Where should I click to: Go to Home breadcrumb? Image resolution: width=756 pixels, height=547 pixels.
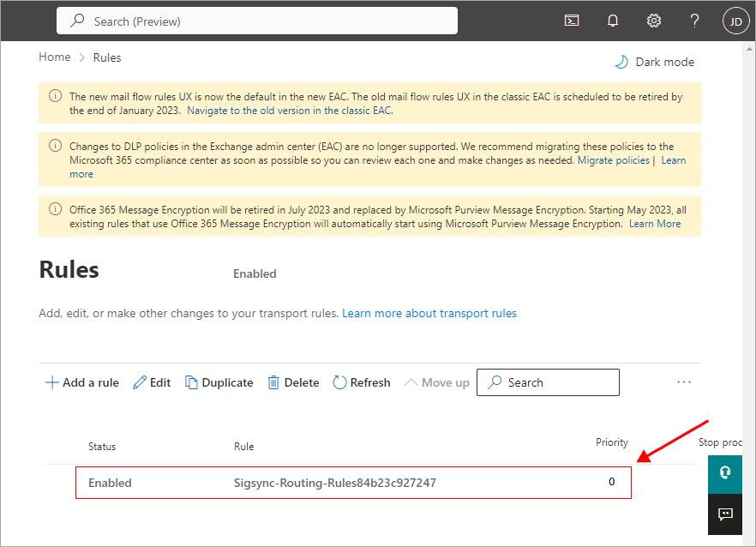[x=55, y=57]
